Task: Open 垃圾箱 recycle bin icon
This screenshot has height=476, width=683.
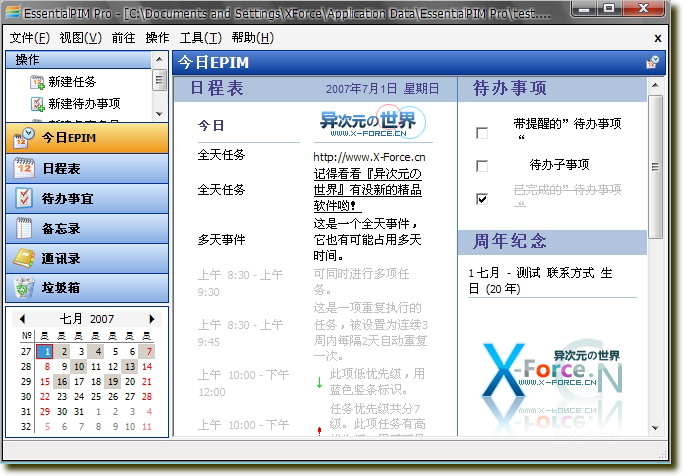Action: coord(24,288)
